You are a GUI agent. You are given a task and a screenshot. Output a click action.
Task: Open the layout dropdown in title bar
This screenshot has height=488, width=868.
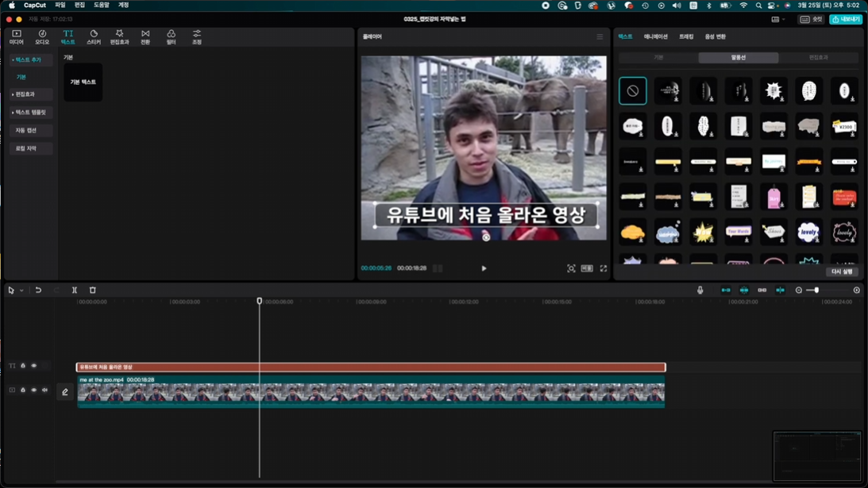777,19
